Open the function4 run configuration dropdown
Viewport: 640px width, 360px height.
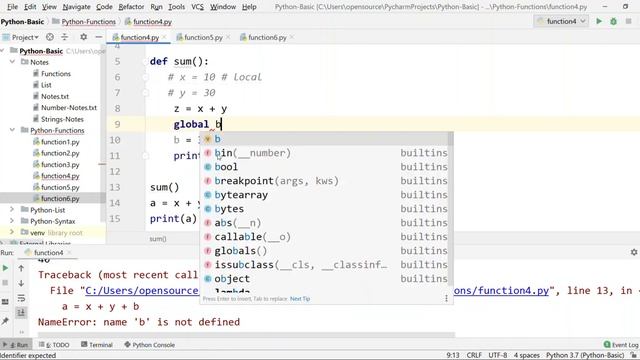(561, 21)
